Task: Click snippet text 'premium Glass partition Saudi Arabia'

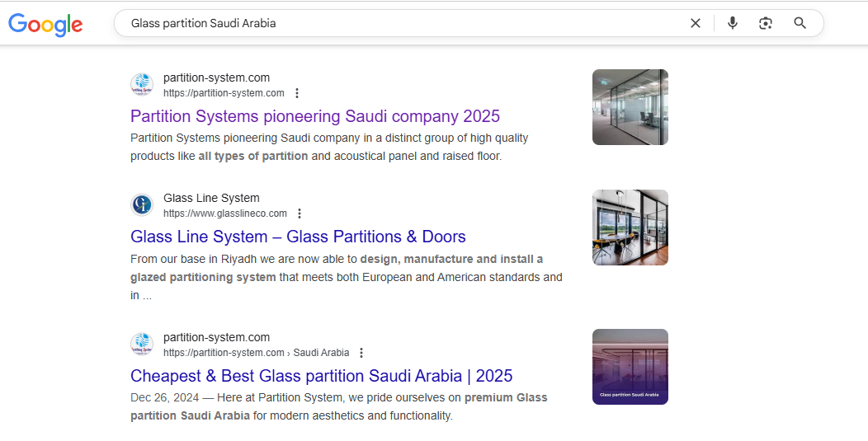Action: click(339, 406)
